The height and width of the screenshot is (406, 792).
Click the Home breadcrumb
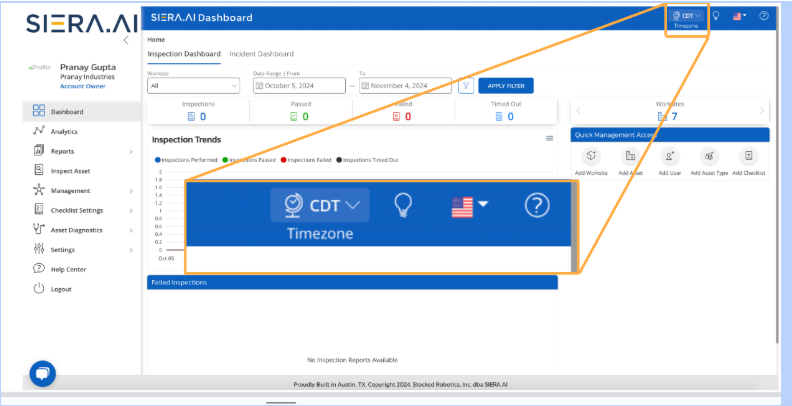click(156, 39)
